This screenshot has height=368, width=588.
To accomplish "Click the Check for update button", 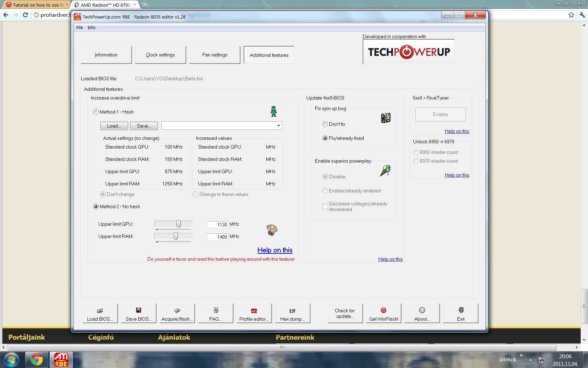I will (x=345, y=313).
